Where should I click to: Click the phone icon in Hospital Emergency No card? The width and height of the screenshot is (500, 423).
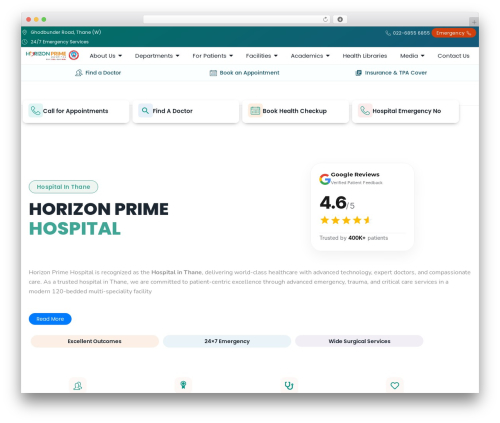[x=365, y=110]
